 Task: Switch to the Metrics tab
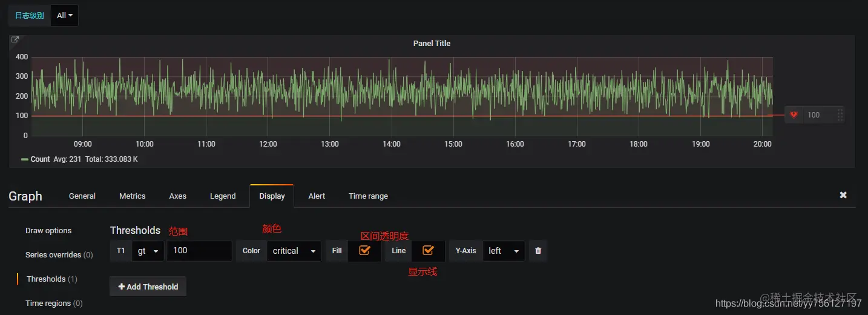[x=133, y=196]
